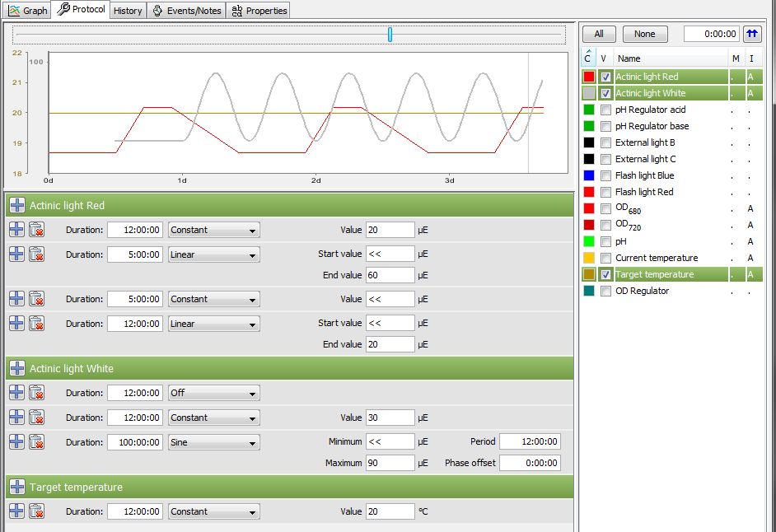Delete the first Actinic light Red constant phase

coord(36,230)
